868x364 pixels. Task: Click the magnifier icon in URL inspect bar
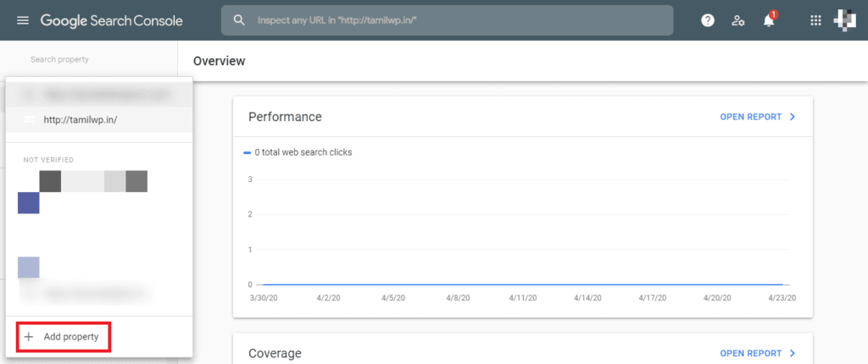(239, 20)
